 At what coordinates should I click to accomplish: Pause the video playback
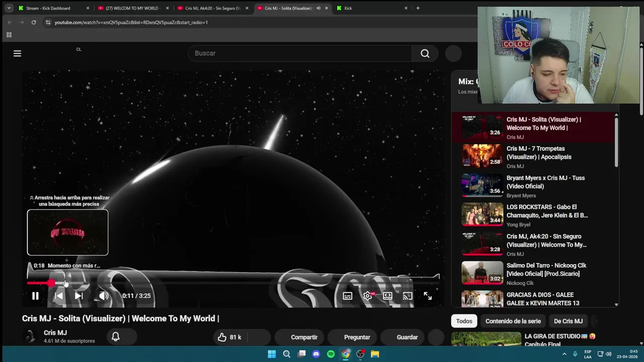[x=35, y=296]
